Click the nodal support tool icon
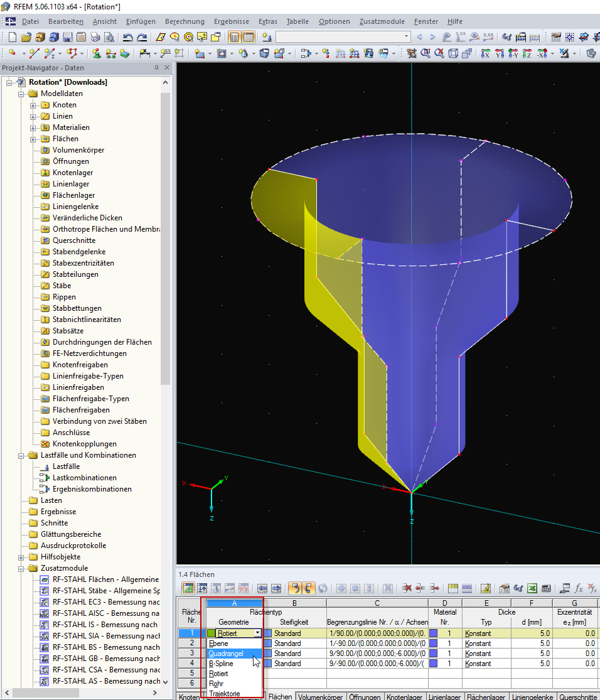Screen dimensions: 600x700 click(x=97, y=53)
